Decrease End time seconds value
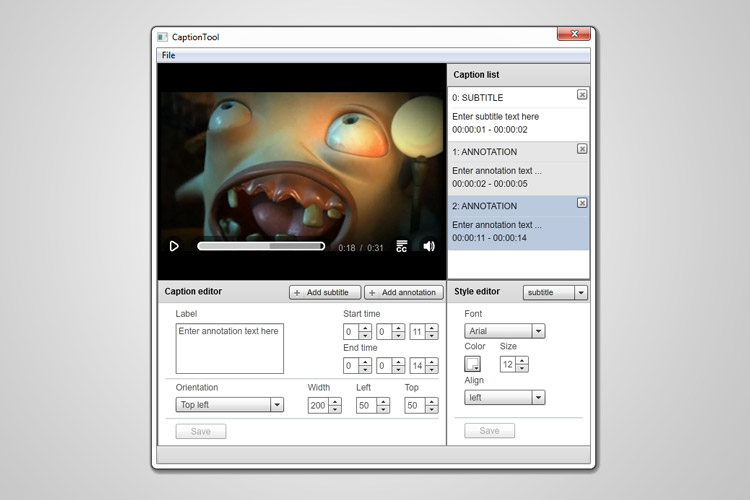 click(432, 369)
